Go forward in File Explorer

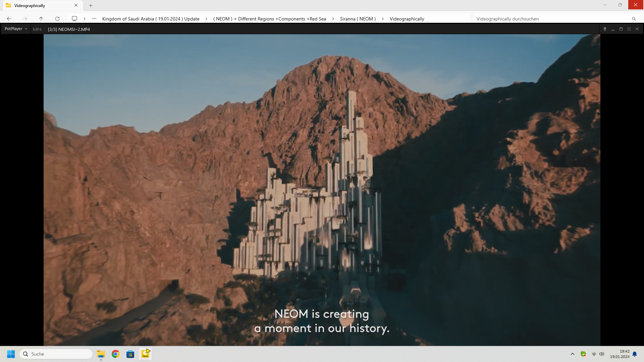[x=25, y=19]
